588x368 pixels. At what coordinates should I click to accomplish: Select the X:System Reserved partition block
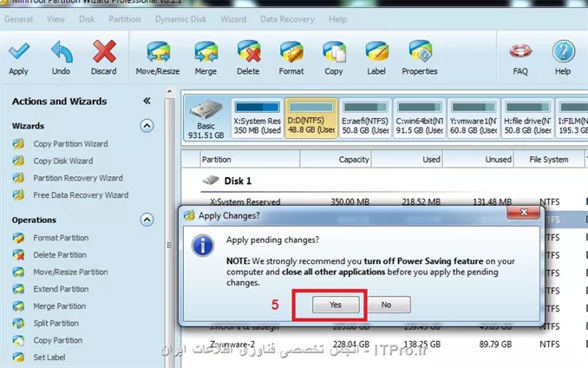257,118
